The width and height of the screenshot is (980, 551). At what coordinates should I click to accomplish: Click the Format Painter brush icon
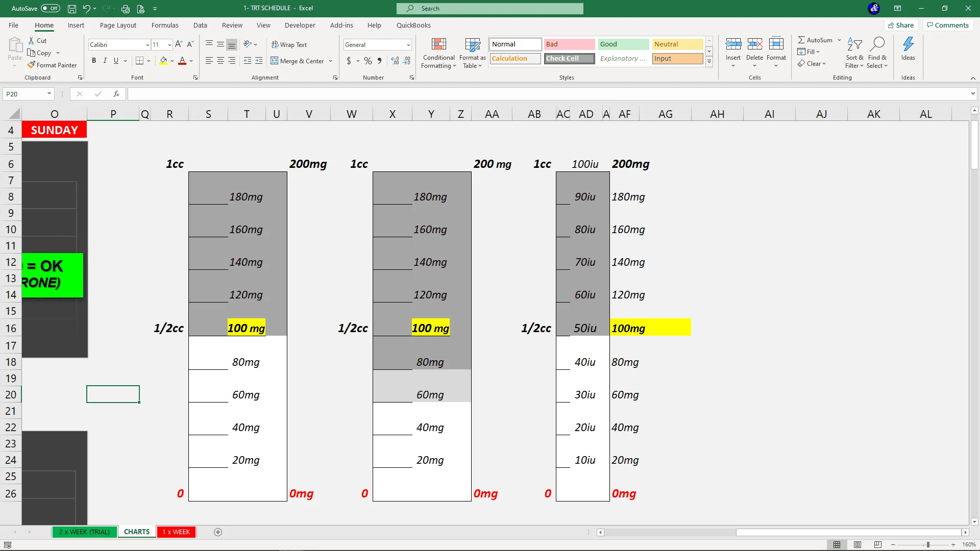pyautogui.click(x=32, y=65)
